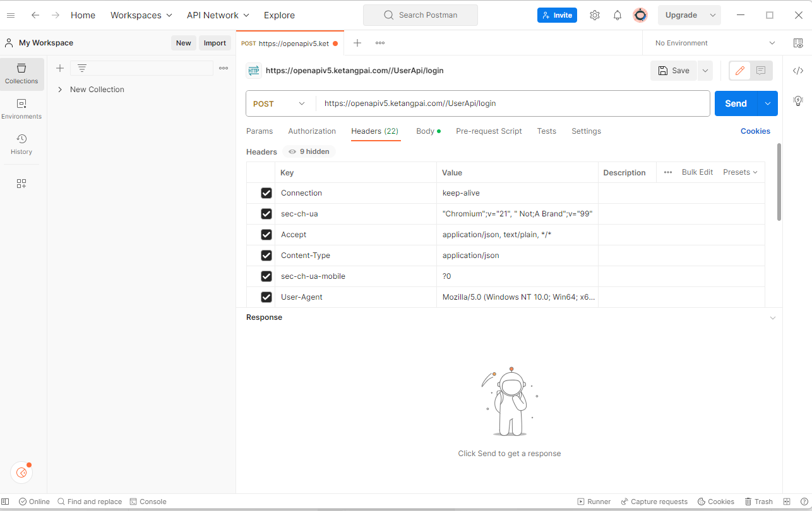
Task: Uncheck the Content-Type header
Action: coord(266,255)
